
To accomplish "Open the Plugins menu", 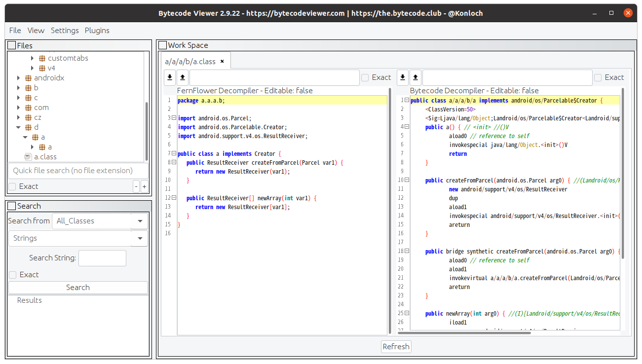I will point(97,31).
